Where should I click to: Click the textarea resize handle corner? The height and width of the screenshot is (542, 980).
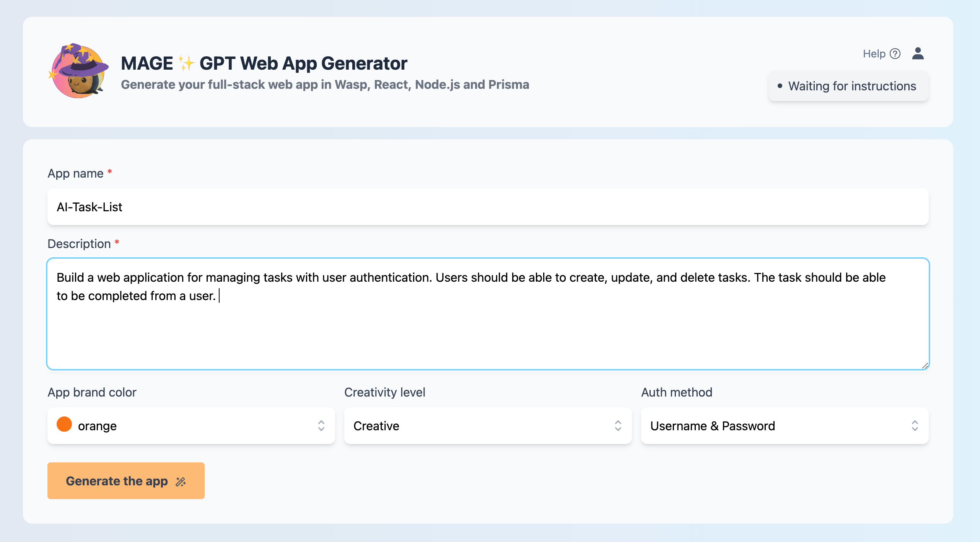925,366
